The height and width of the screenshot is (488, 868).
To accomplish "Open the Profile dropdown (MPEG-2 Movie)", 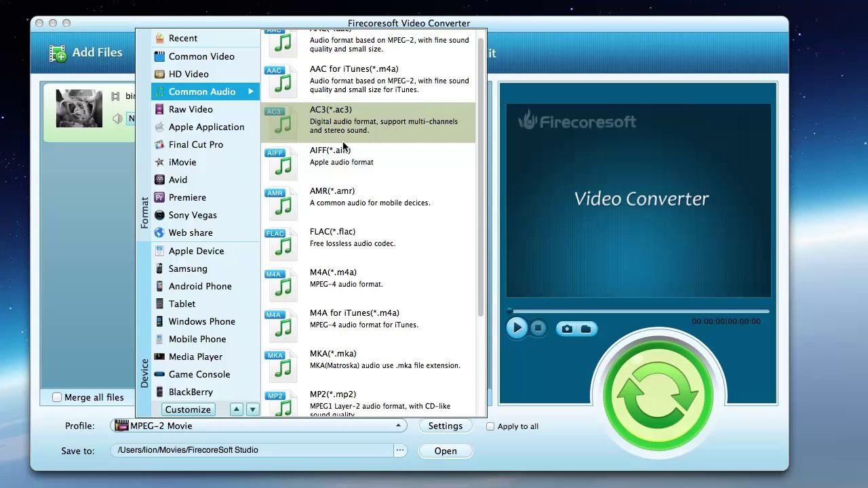I will coord(259,426).
